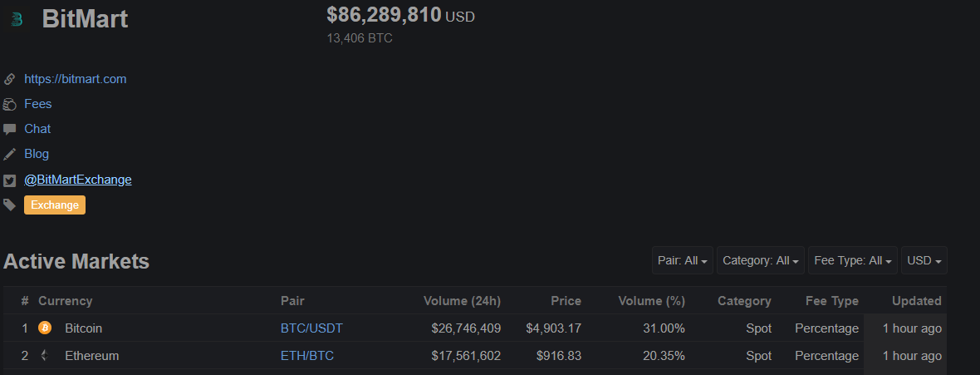This screenshot has width=980, height=375.
Task: Open the ETH/BTC pair link
Action: coord(307,356)
